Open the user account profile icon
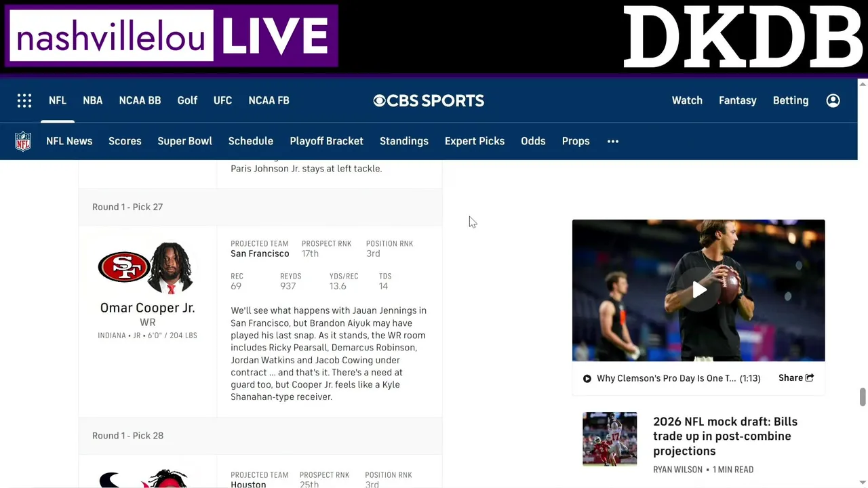Viewport: 868px width, 488px height. [833, 100]
